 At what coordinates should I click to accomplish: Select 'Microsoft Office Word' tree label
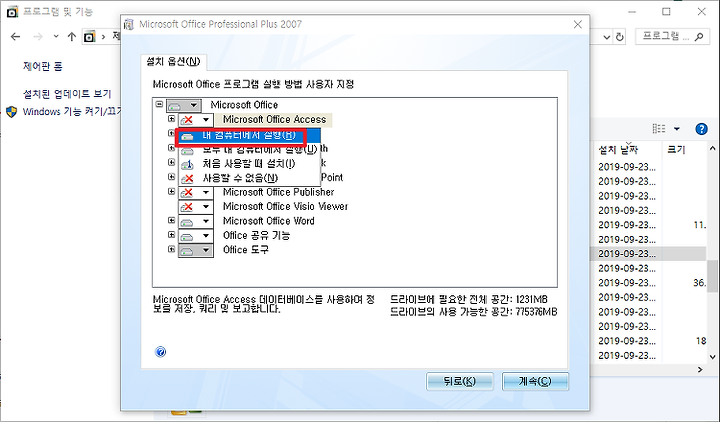click(269, 221)
